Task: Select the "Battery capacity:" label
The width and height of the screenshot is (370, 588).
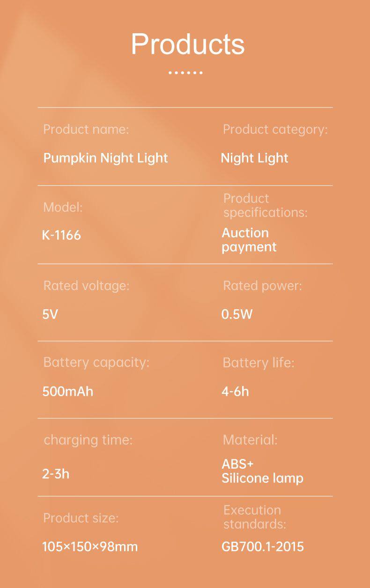Action: tap(96, 363)
